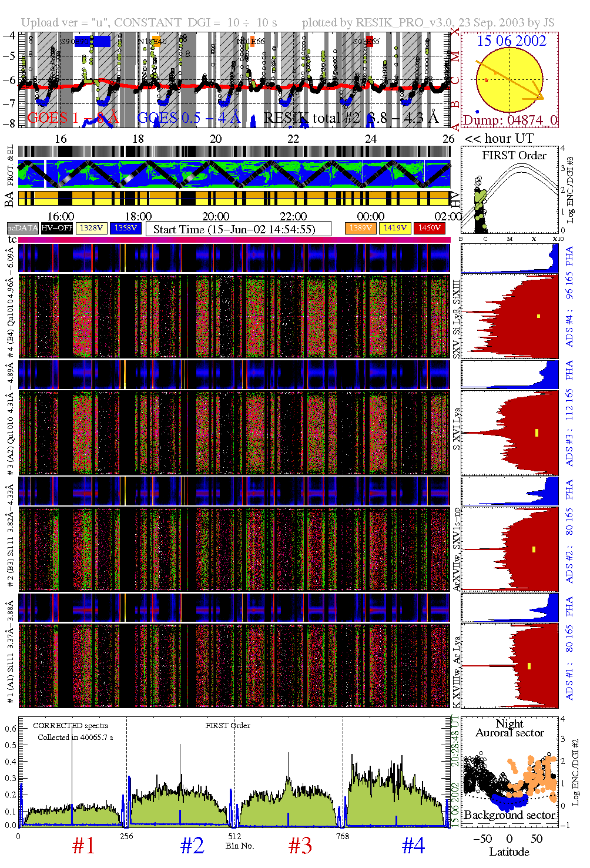Screen dimensions: 590x868
Task: Pick the orange 1389V voltage swatch
Action: pos(360,228)
